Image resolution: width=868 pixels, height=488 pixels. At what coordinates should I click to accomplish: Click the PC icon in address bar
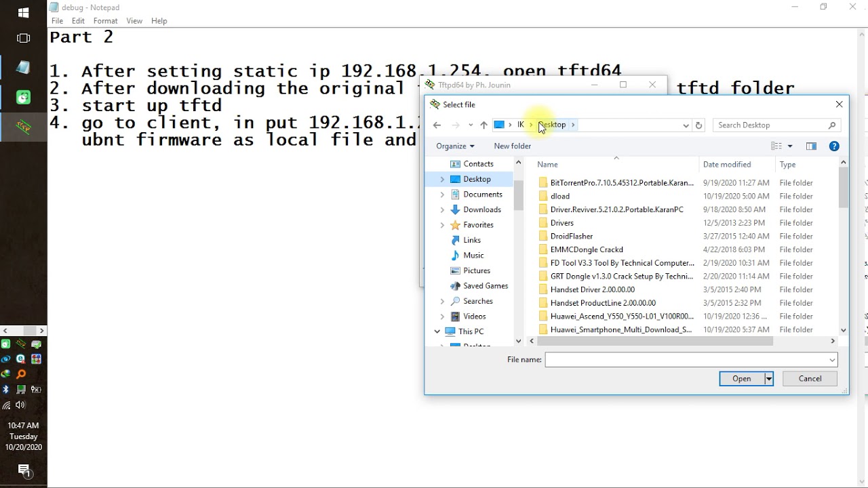point(499,125)
